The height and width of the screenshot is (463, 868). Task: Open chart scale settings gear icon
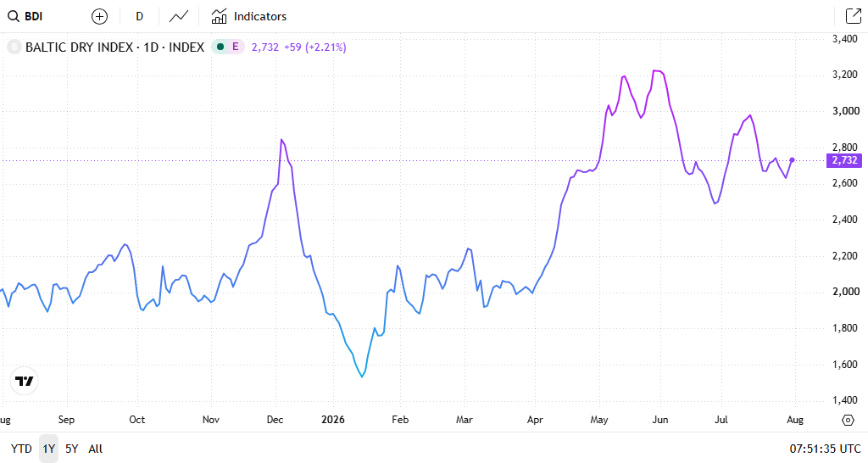(x=848, y=420)
